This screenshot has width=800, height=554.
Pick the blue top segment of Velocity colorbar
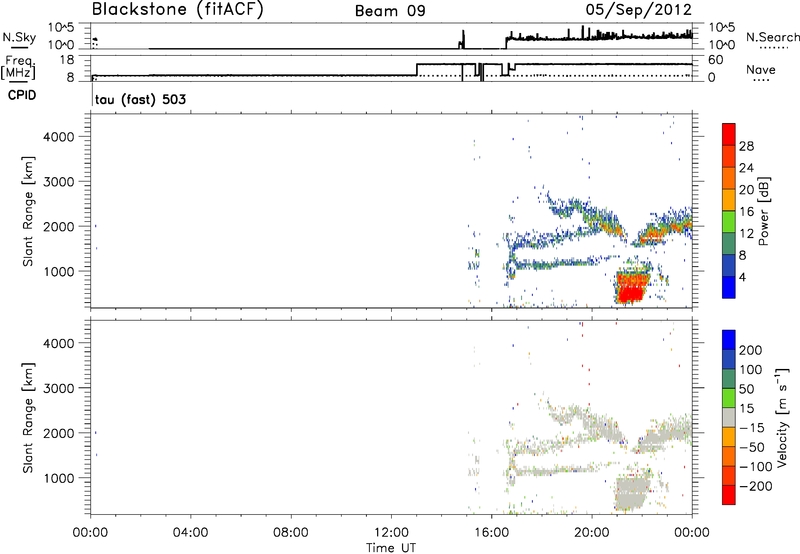(729, 340)
